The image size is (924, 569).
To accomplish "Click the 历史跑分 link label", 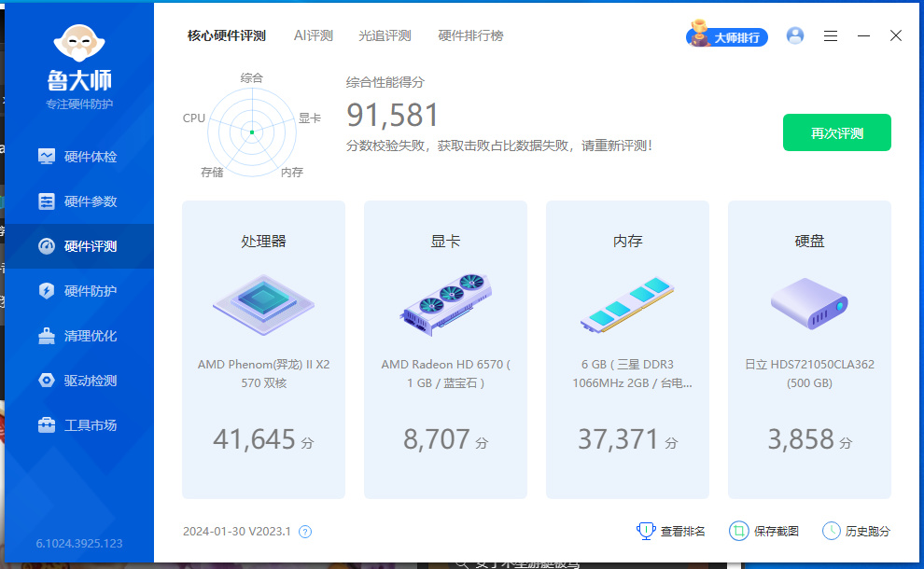I will [867, 532].
